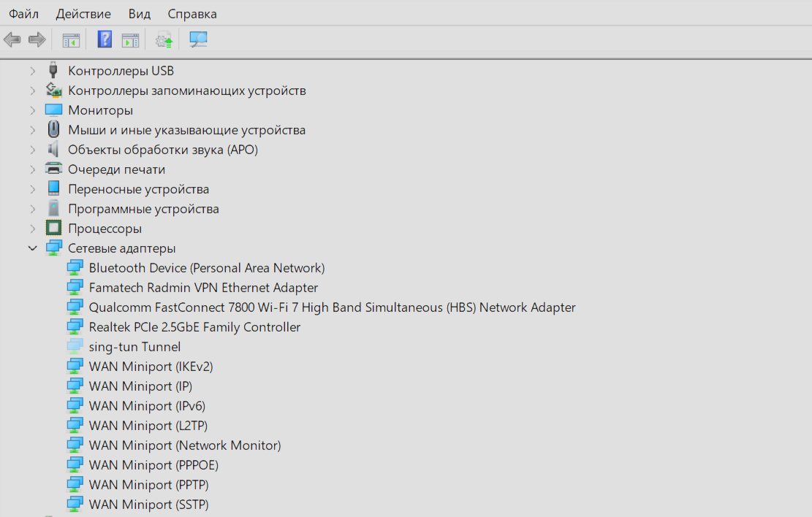Select Bluetooth Device (Personal Area Network)
The width and height of the screenshot is (812, 517).
coord(207,268)
